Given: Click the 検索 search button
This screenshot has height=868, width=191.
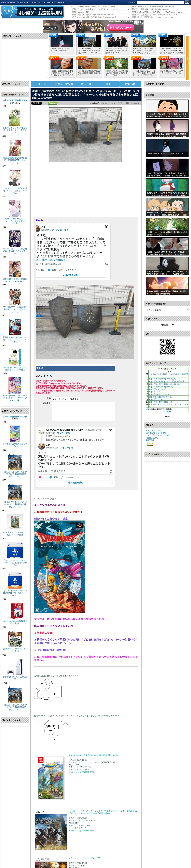Looking at the screenshot, I should click(187, 2).
